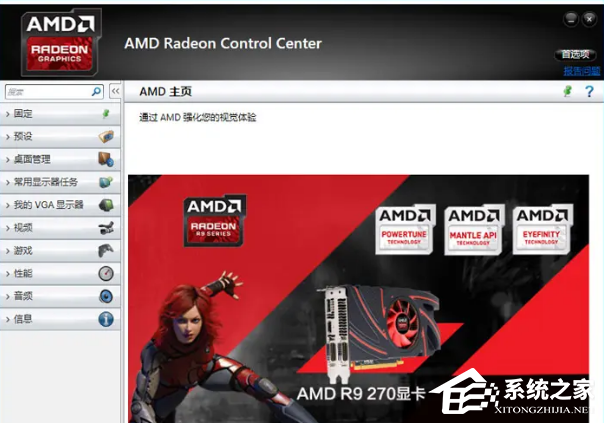Click the AMD R9 270显卡 caption
Viewport: 604px width, 423px height.
pos(361,394)
